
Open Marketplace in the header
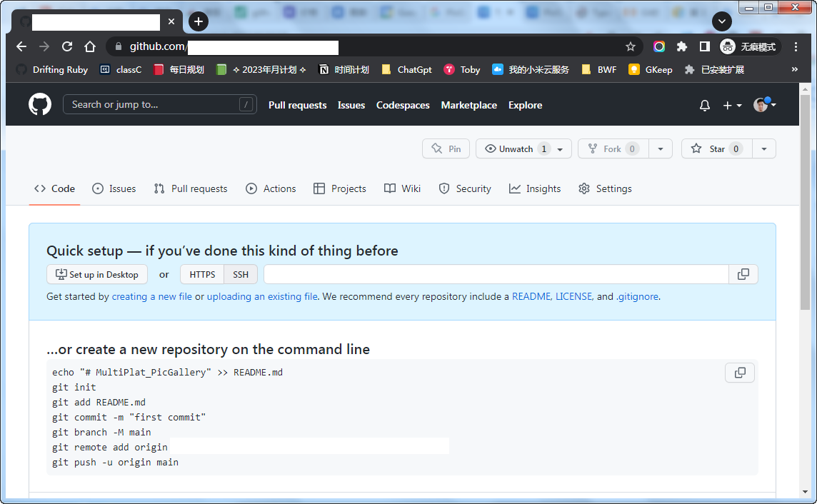(469, 105)
